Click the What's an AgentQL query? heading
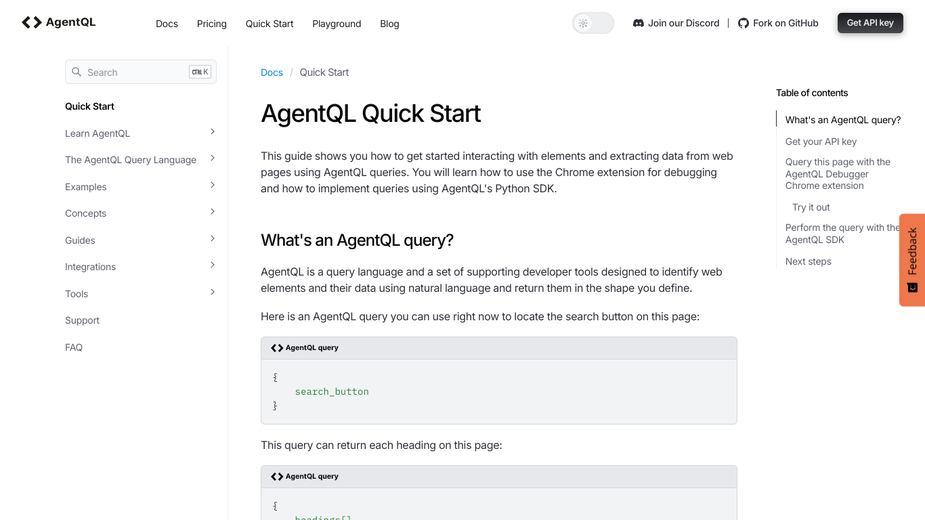Image resolution: width=925 pixels, height=520 pixels. pos(357,240)
